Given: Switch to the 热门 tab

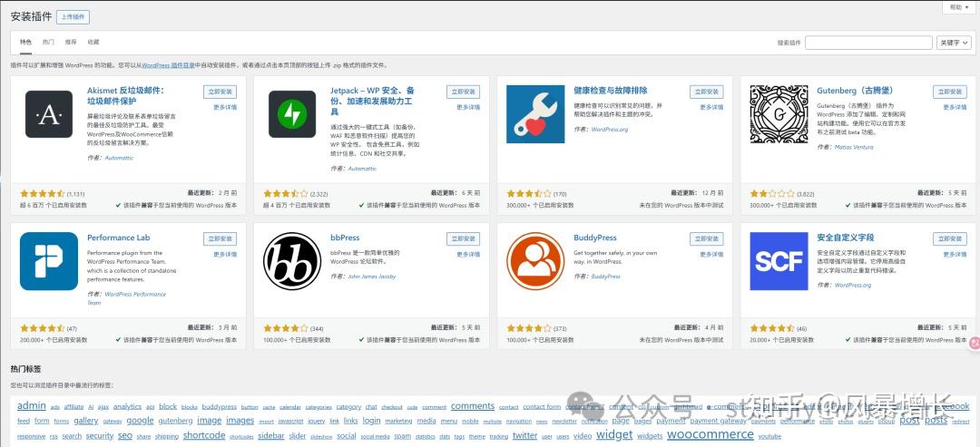Looking at the screenshot, I should click(x=48, y=43).
